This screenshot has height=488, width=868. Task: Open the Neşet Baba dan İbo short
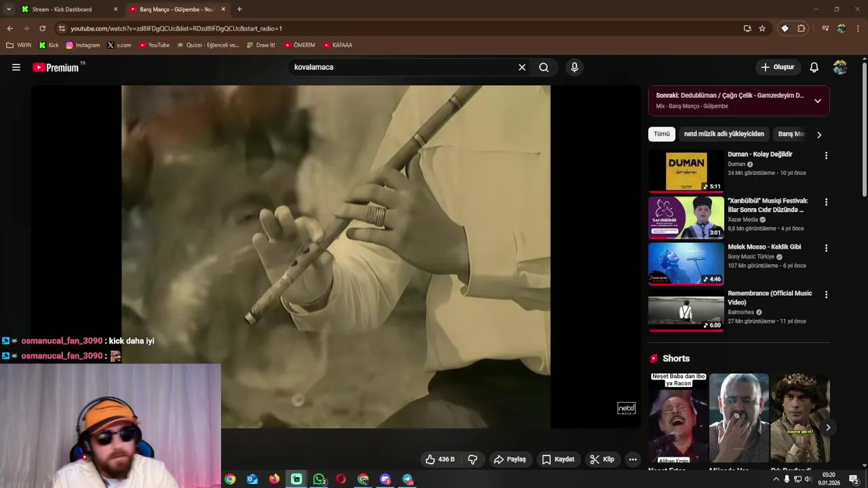pos(678,417)
